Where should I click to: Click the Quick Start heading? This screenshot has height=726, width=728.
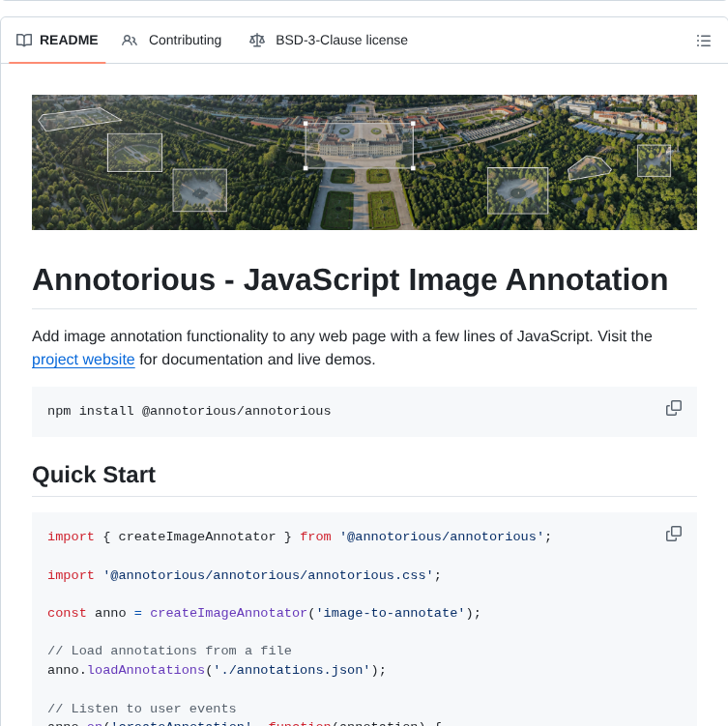[94, 475]
